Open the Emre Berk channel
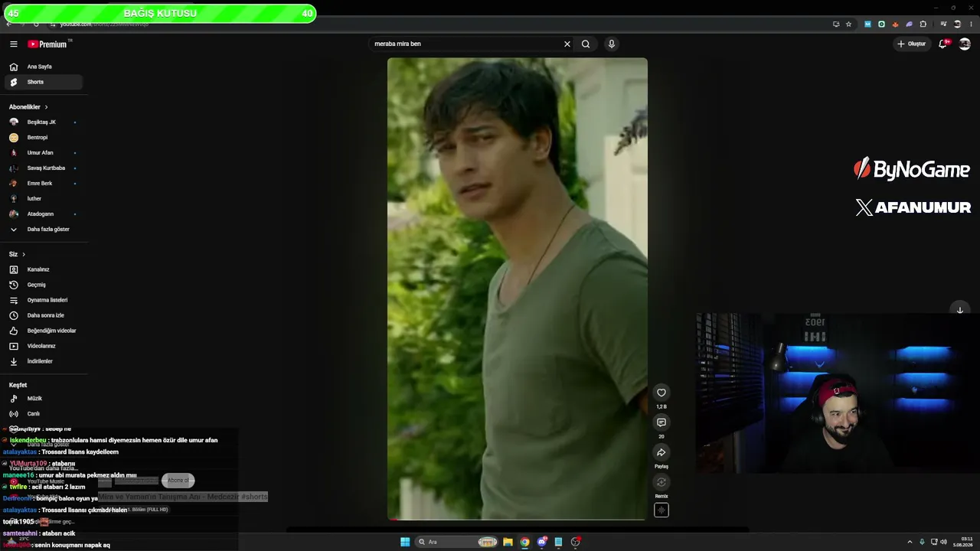The height and width of the screenshot is (551, 980). pyautogui.click(x=44, y=184)
